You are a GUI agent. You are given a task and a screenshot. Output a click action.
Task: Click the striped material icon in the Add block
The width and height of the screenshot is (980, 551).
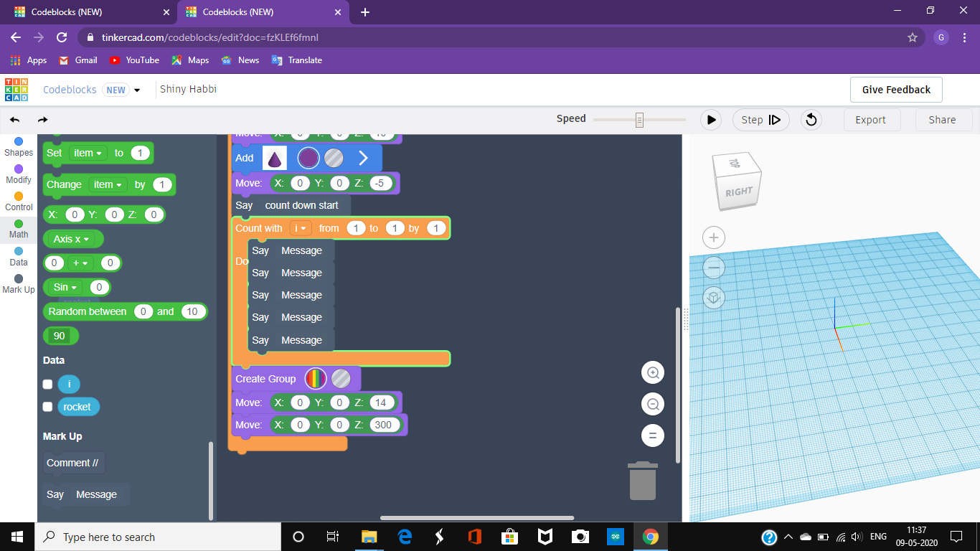point(334,158)
